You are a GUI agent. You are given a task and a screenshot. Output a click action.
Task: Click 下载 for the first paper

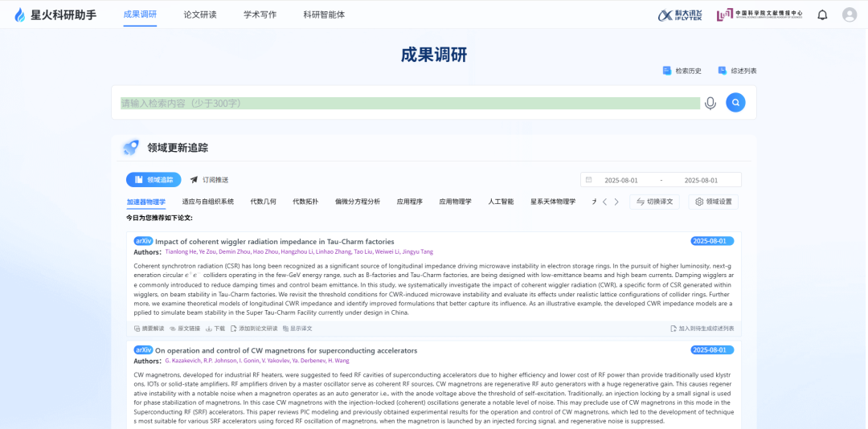pyautogui.click(x=215, y=329)
